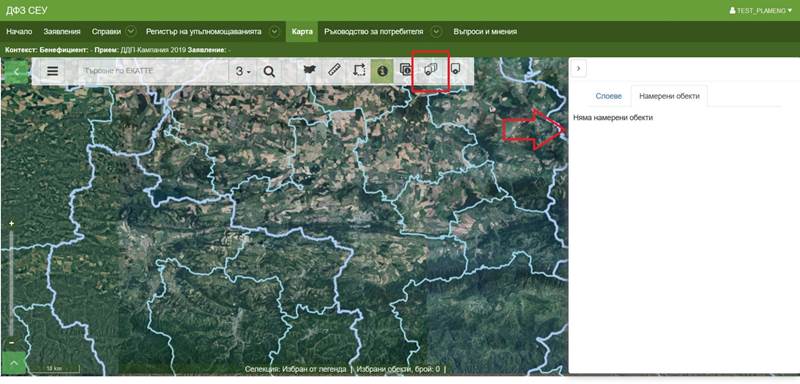Collapse the right side panel chevron
The height and width of the screenshot is (384, 800).
coord(580,68)
